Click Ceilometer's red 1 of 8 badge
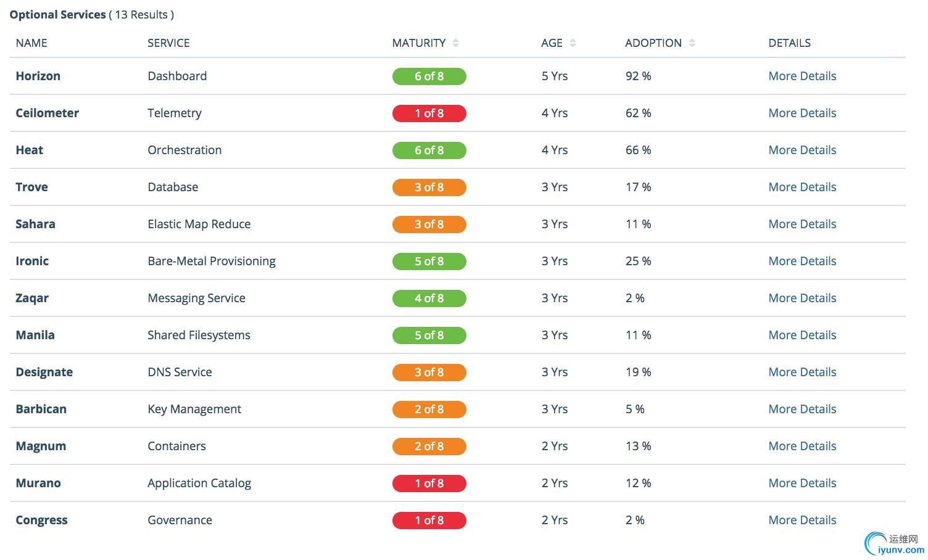928x560 pixels. pyautogui.click(x=429, y=113)
